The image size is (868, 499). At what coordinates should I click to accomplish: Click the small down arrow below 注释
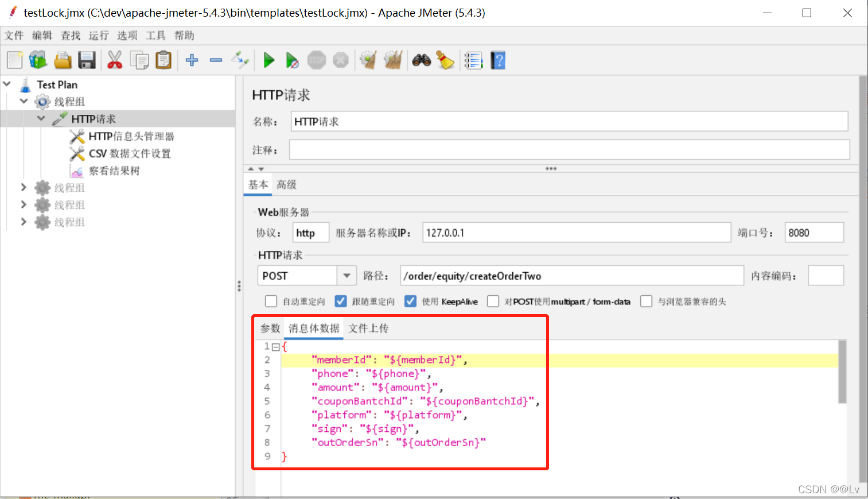(261, 169)
